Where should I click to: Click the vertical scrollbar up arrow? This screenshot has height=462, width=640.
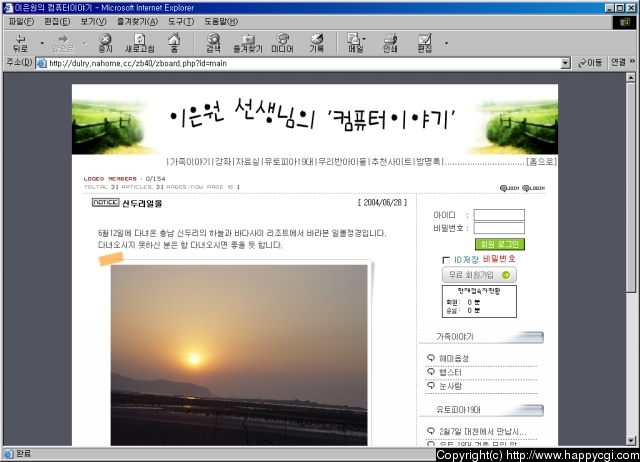point(631,77)
